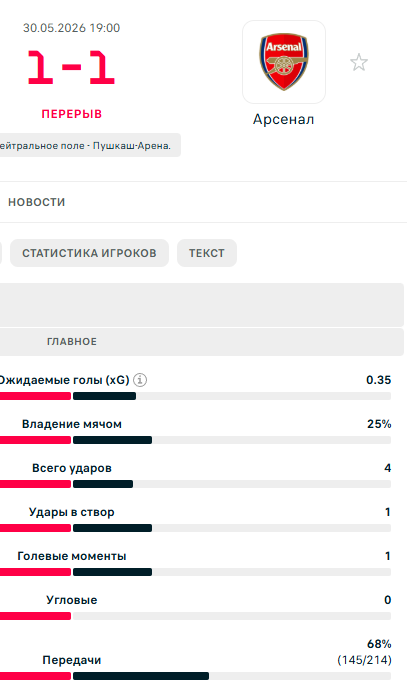Click the ПЕРЕРЫВ match status label
The width and height of the screenshot is (407, 695).
tap(71, 114)
